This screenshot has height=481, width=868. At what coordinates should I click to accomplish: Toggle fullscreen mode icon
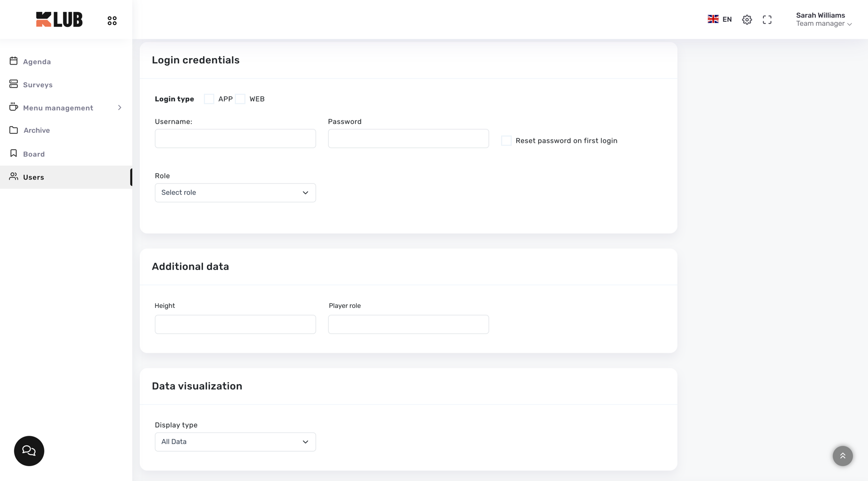click(767, 20)
